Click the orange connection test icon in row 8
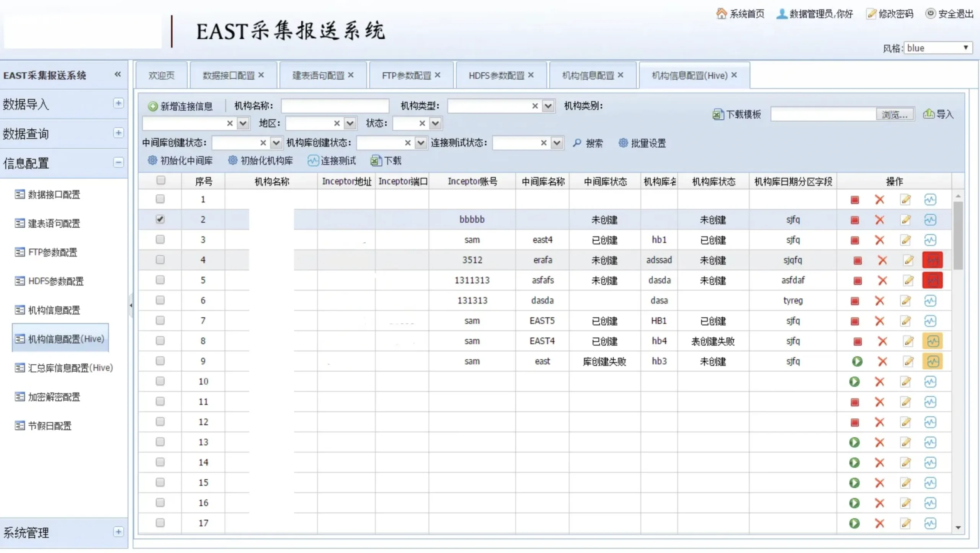 tap(933, 341)
